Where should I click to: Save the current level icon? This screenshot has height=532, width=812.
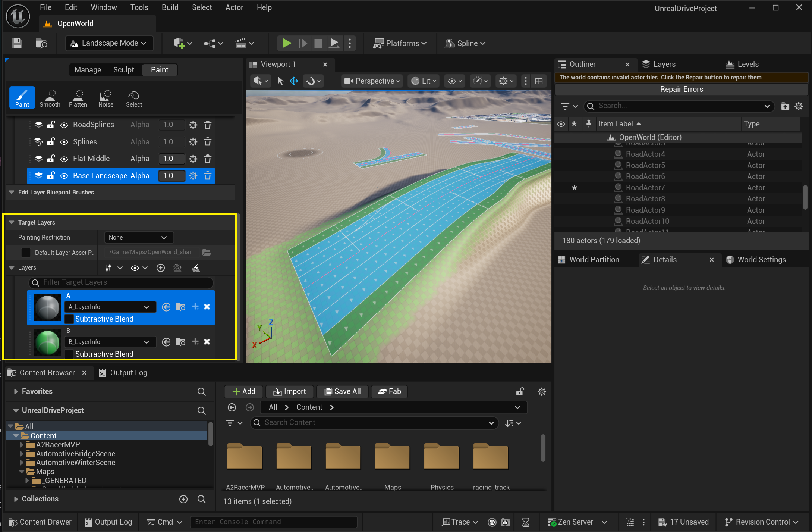17,43
